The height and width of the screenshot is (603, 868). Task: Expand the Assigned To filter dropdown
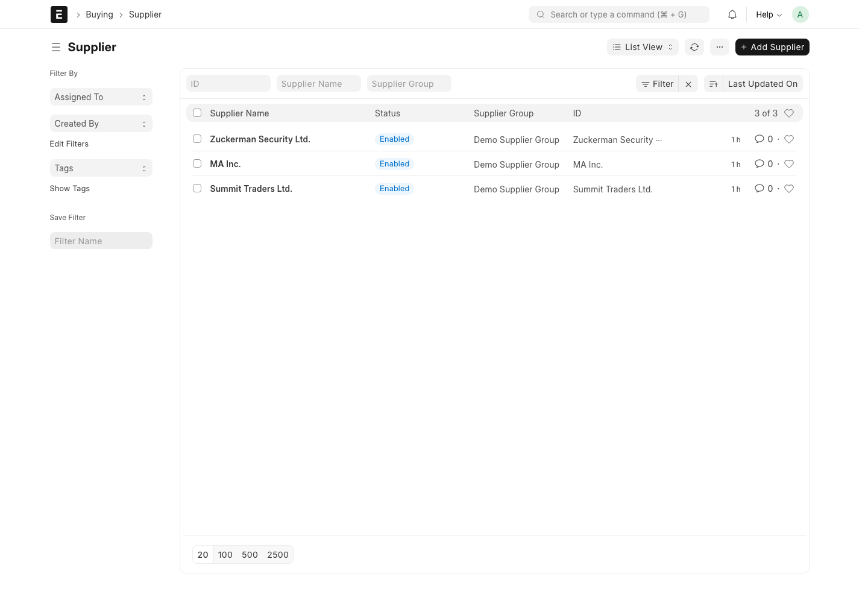[x=101, y=97]
